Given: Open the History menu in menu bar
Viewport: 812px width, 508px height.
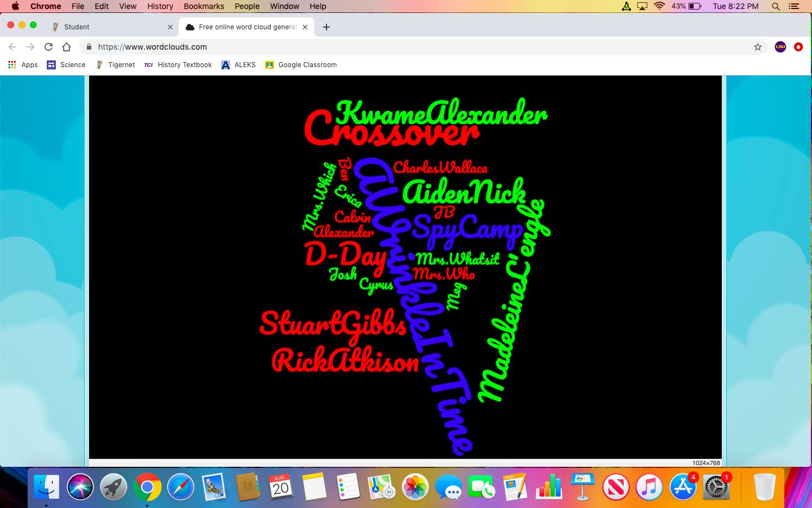Looking at the screenshot, I should (x=160, y=6).
